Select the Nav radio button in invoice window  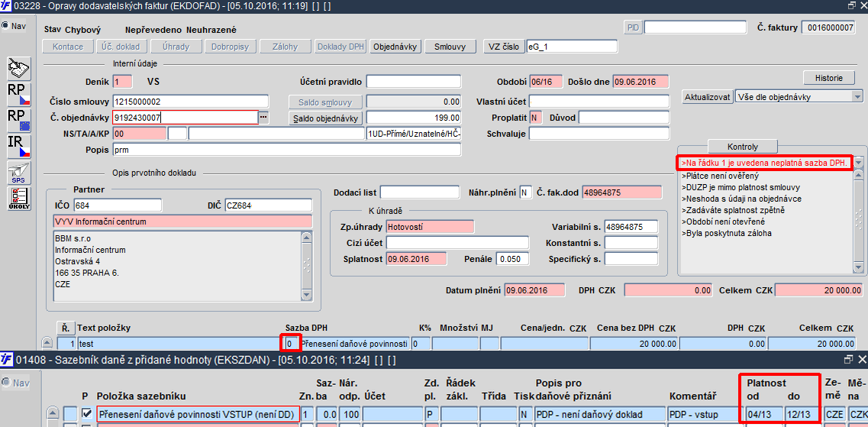[x=5, y=26]
